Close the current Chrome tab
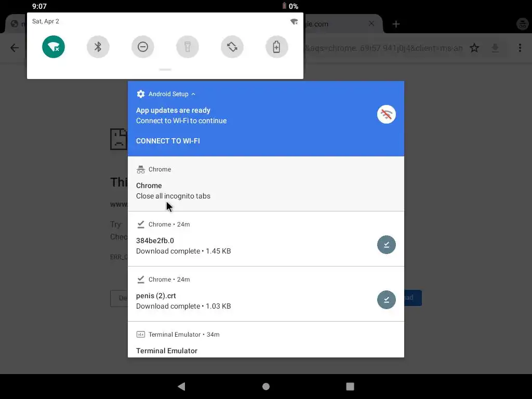 tap(371, 24)
